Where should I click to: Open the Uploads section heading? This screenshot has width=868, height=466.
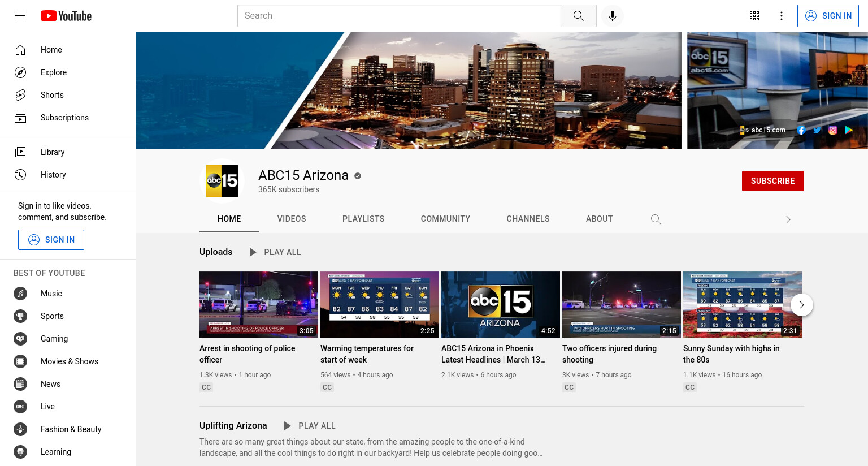tap(216, 252)
